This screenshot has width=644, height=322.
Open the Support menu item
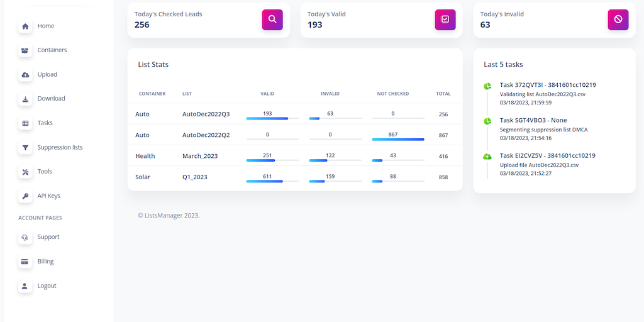[x=48, y=237]
